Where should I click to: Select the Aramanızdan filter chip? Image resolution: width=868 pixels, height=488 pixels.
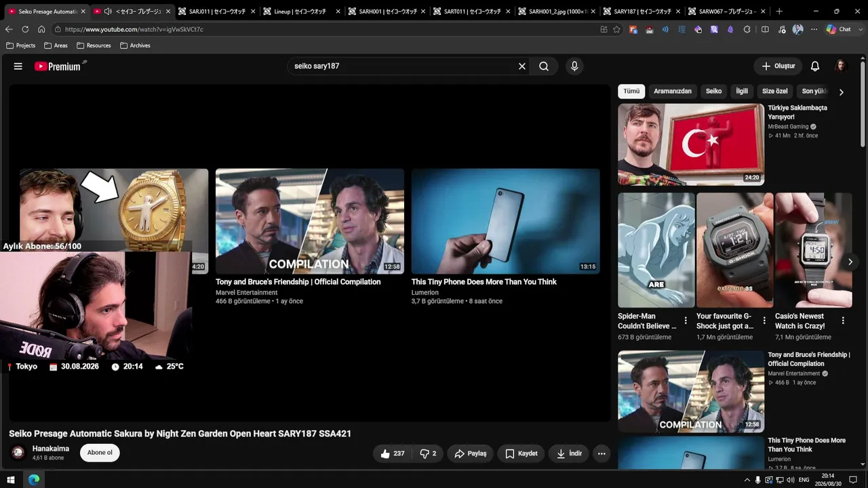(673, 91)
